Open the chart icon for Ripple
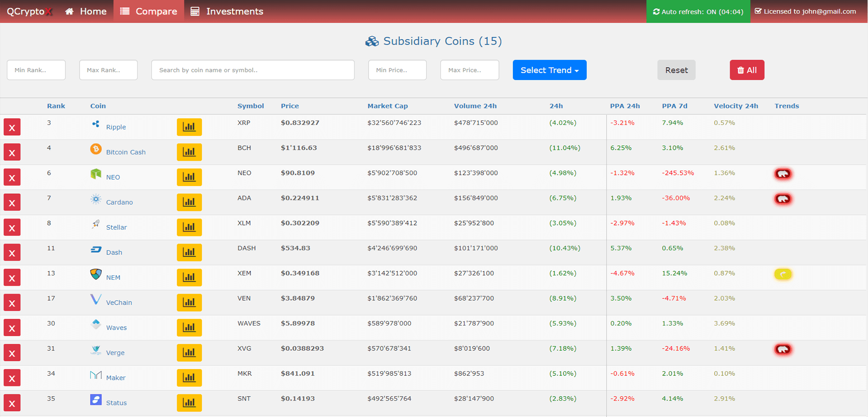This screenshot has height=417, width=868. (x=189, y=127)
